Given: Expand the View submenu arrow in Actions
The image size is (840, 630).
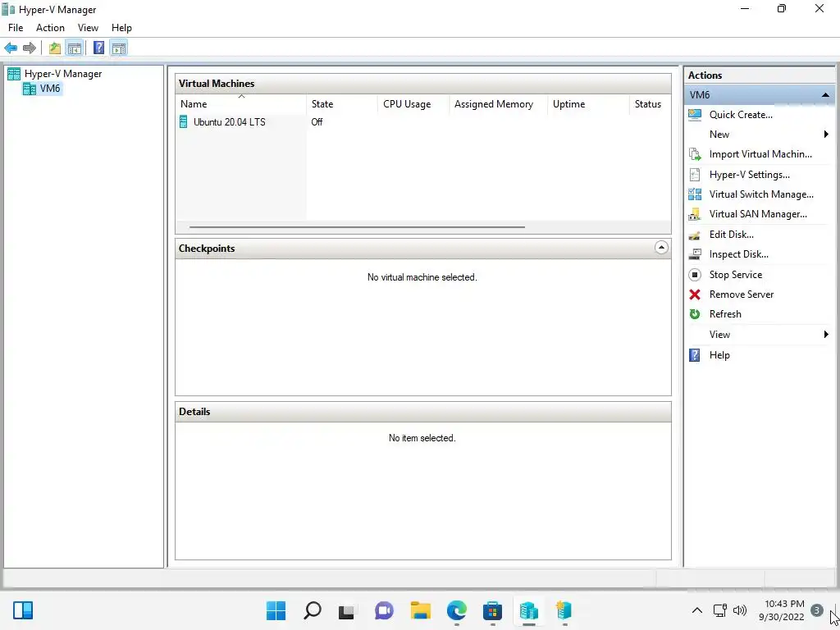Looking at the screenshot, I should [826, 335].
